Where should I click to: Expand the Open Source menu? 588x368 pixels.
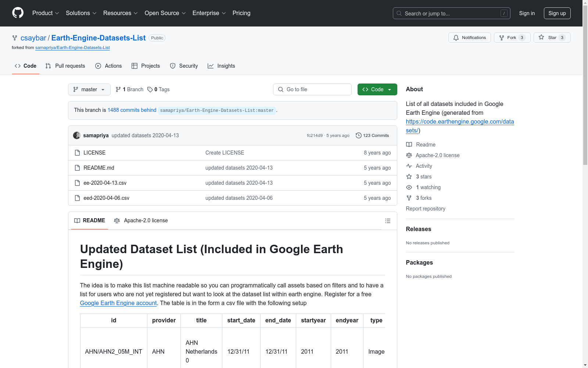(x=165, y=13)
